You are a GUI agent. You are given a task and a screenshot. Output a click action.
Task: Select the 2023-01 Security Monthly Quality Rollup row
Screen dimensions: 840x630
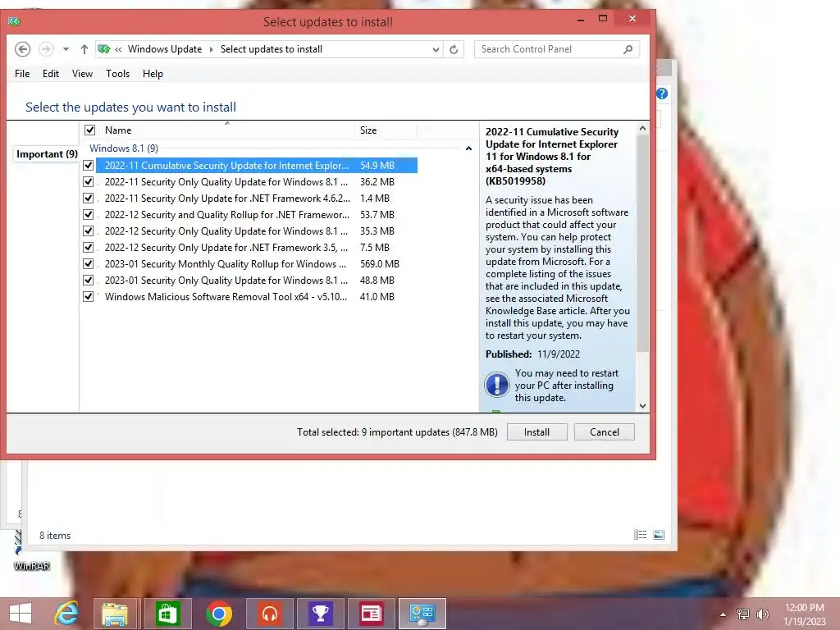(252, 264)
